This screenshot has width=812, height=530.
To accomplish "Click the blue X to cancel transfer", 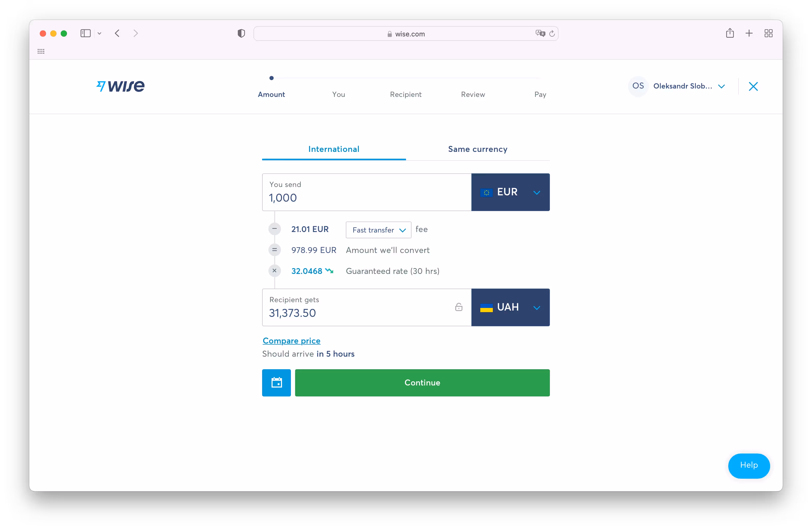I will click(x=753, y=86).
